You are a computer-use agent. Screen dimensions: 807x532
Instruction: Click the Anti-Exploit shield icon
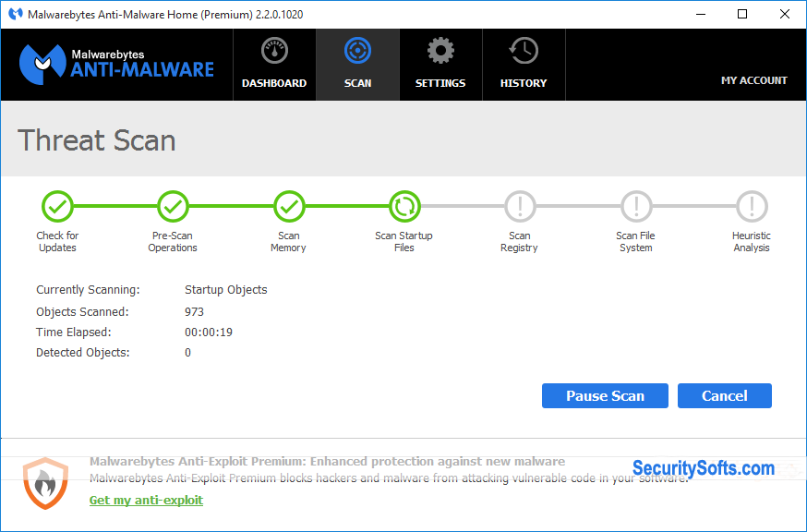point(45,483)
